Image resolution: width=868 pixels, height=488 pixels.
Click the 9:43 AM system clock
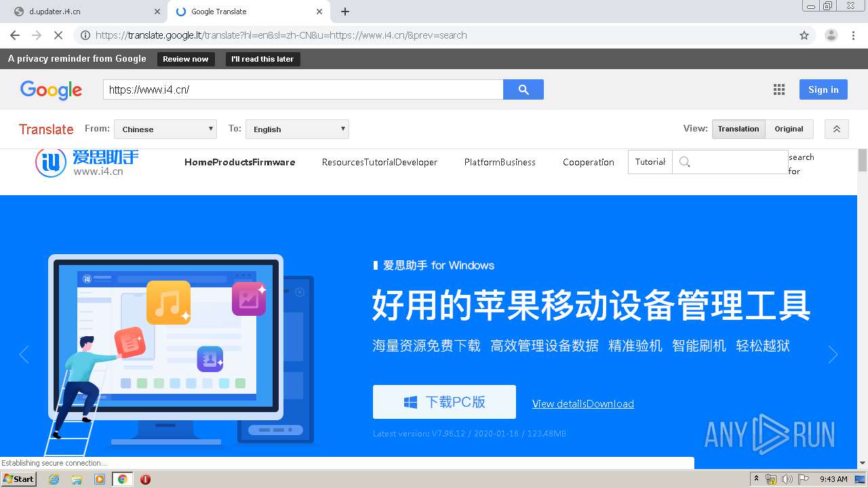[833, 479]
